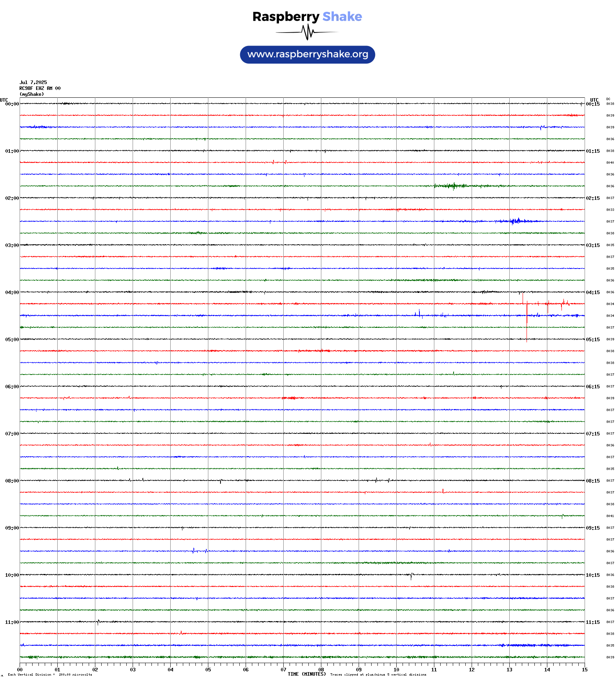Click the "01:00" hour label
The width and height of the screenshot is (616, 680).
click(12, 151)
